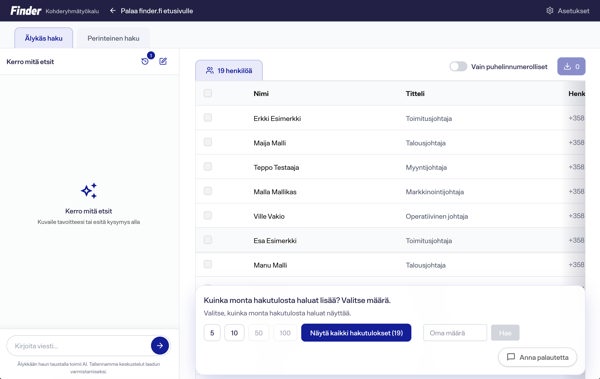Click the Titteli column header

(x=415, y=93)
